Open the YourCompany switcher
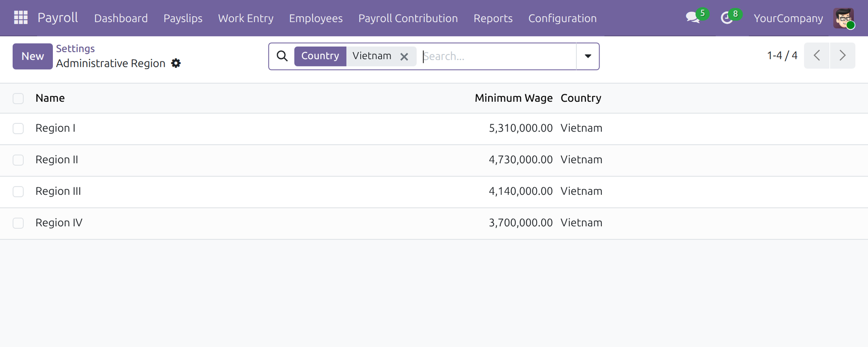868x347 pixels. 788,19
